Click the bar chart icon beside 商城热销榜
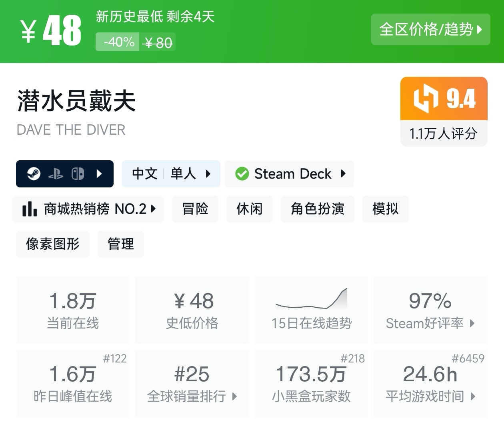The image size is (504, 426). coord(30,209)
